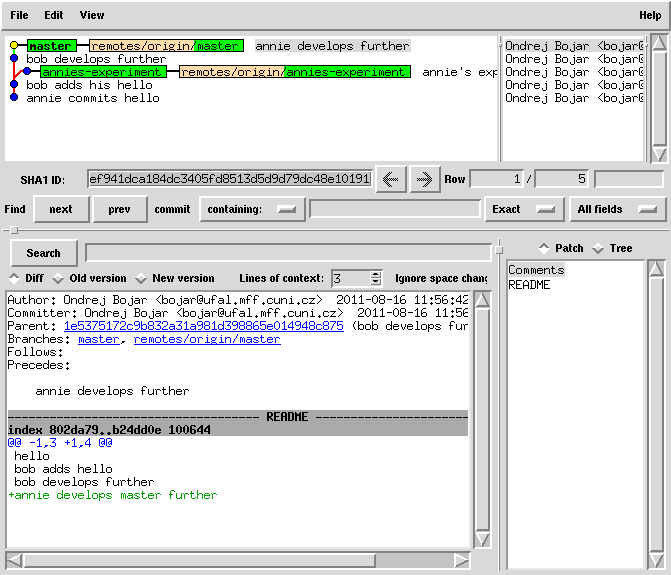Open the Exact match type dropdown
671x575 pixels.
pyautogui.click(x=525, y=209)
